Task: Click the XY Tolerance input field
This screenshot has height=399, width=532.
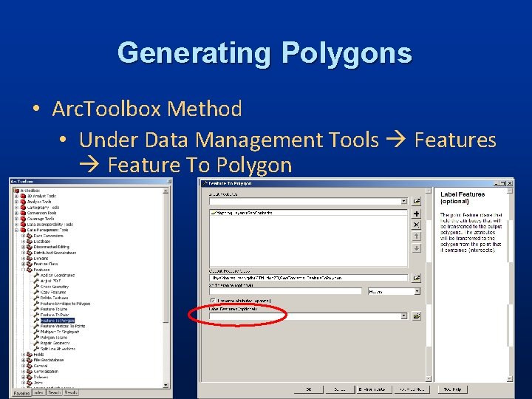Action: pyautogui.click(x=285, y=291)
